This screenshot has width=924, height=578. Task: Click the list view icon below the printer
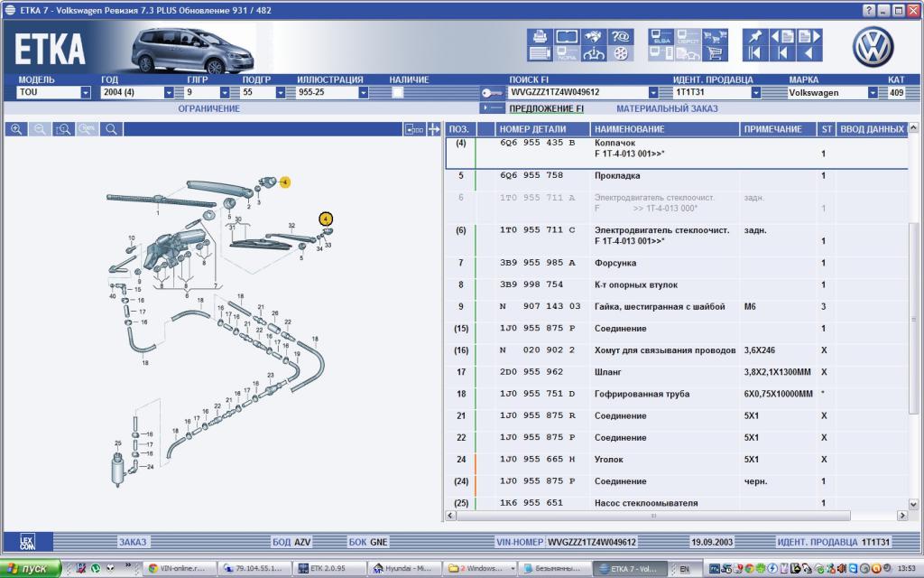[540, 53]
